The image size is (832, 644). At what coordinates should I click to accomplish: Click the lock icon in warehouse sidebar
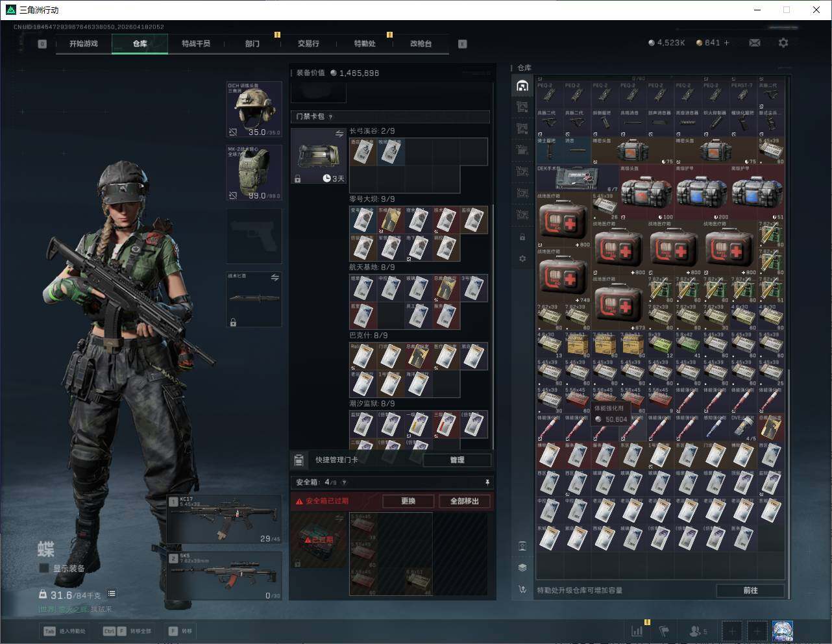click(522, 238)
